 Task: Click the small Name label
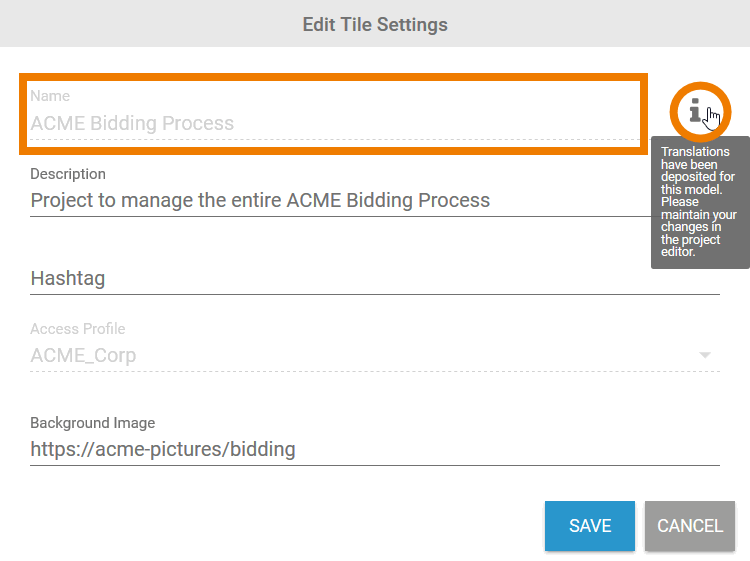click(x=50, y=96)
